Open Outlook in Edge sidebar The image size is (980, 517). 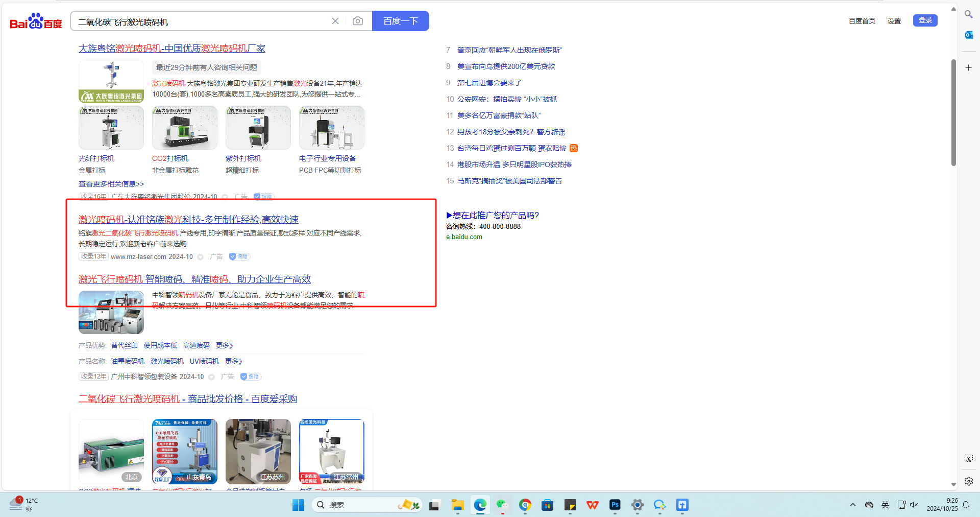point(968,35)
